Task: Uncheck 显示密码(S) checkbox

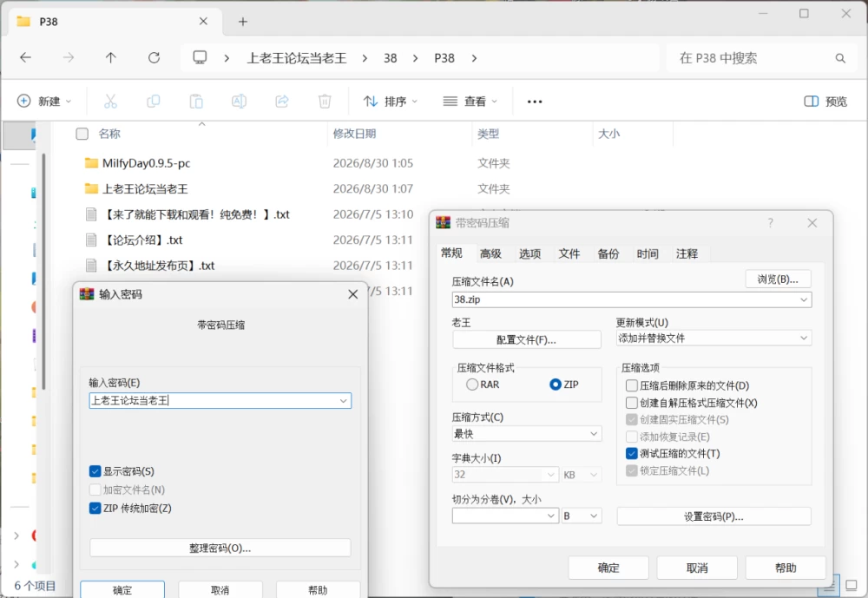Action: coord(95,471)
